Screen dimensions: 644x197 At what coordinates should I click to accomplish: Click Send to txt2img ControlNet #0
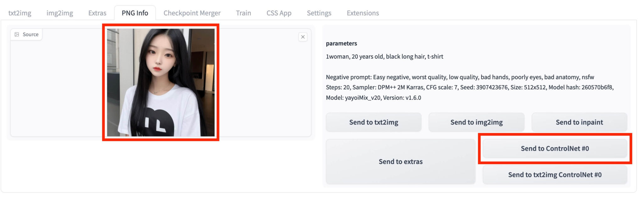(555, 174)
